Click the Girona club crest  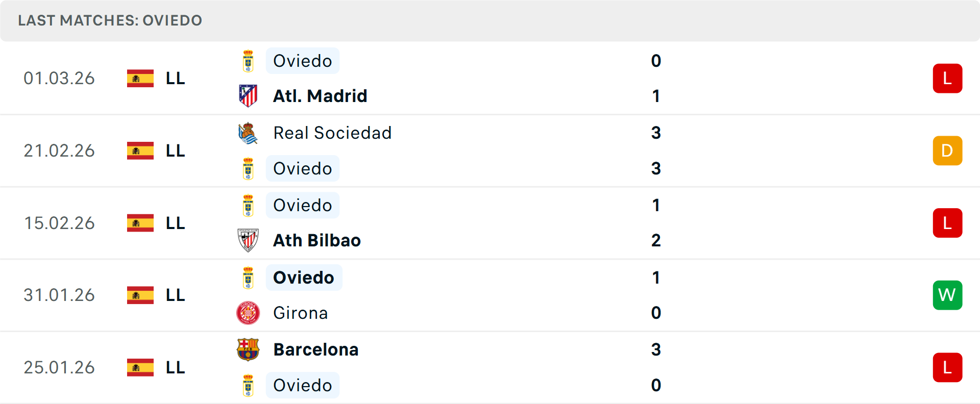[249, 312]
